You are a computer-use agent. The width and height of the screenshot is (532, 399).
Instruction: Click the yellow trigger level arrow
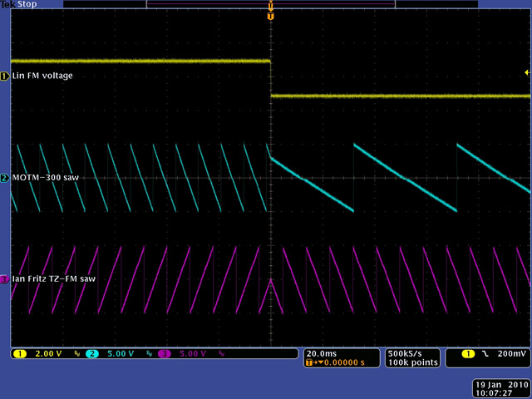pyautogui.click(x=527, y=72)
